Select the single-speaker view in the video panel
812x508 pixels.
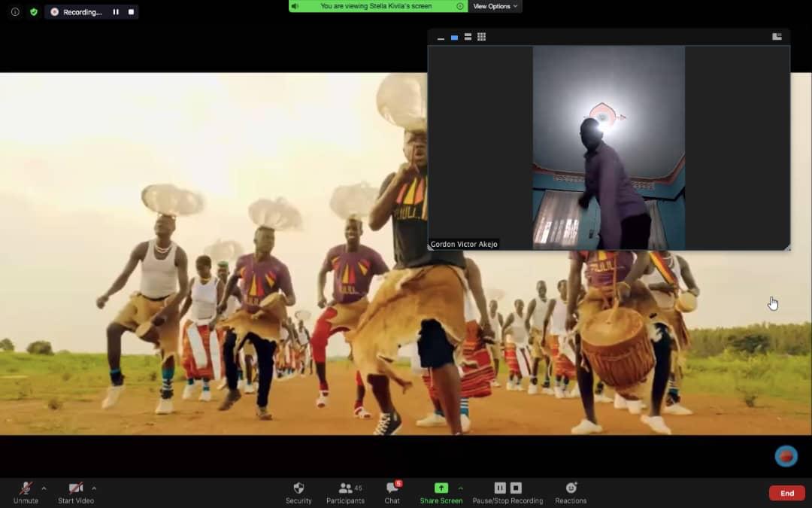coord(454,38)
